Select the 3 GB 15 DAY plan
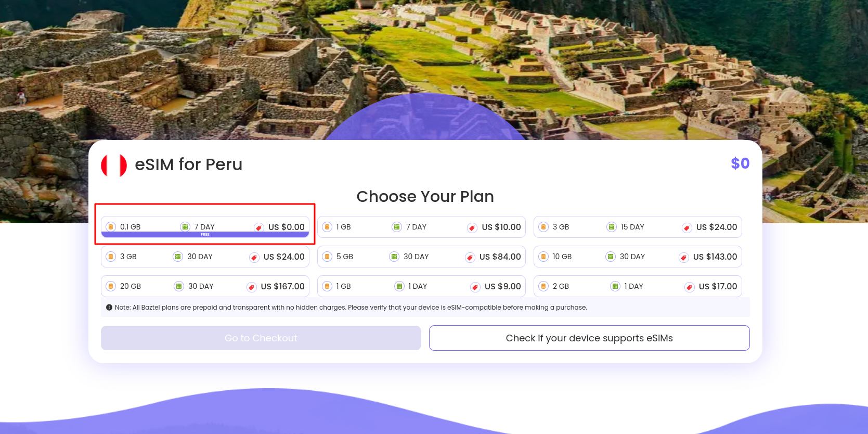Viewport: 868px width, 434px height. pyautogui.click(x=638, y=227)
